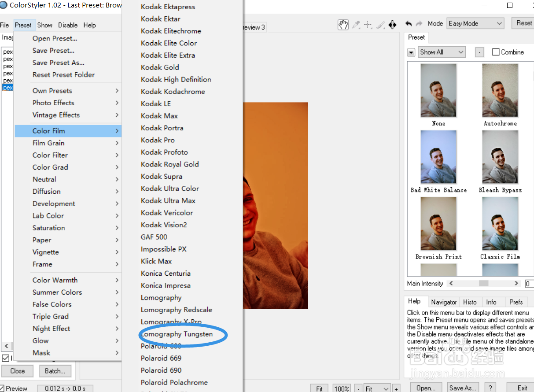Switch to the Navigator tab
Screen dimensions: 534x392
[x=444, y=302]
